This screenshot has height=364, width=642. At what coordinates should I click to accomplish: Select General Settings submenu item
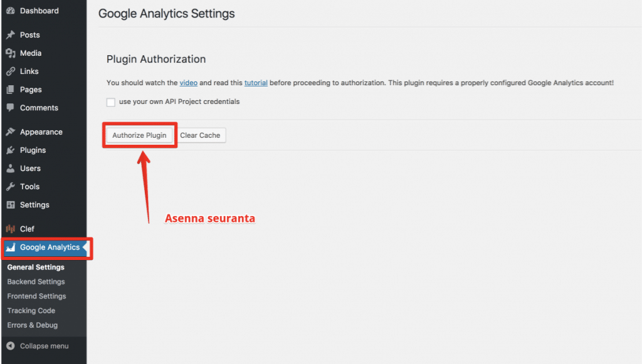click(36, 267)
